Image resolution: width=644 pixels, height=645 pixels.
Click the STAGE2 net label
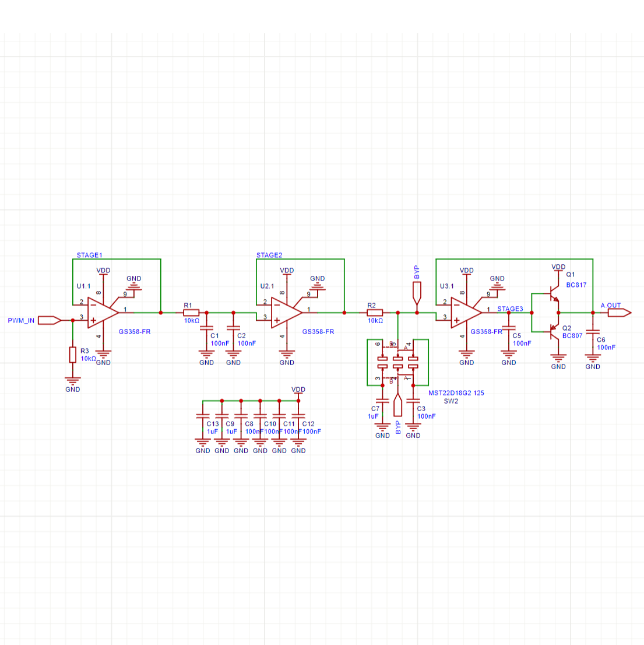[x=269, y=255]
